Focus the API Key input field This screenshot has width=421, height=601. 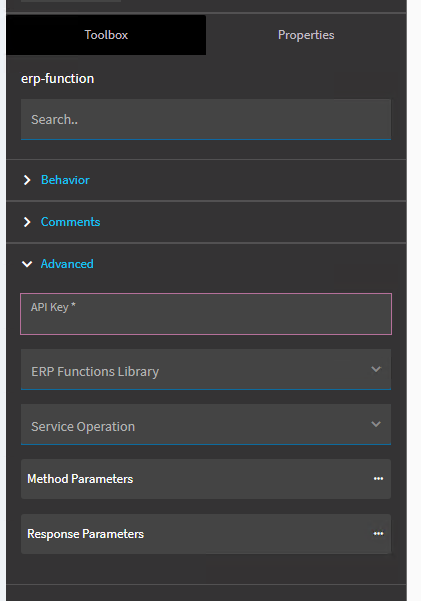click(x=206, y=314)
